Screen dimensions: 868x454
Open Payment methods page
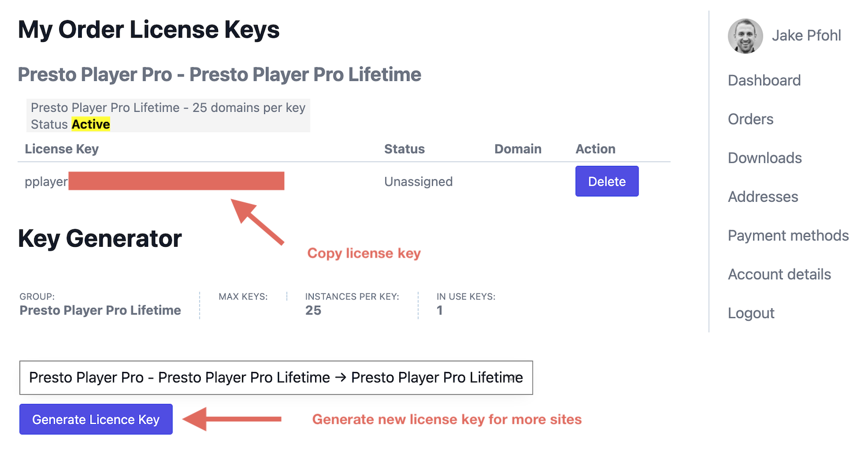click(x=788, y=235)
